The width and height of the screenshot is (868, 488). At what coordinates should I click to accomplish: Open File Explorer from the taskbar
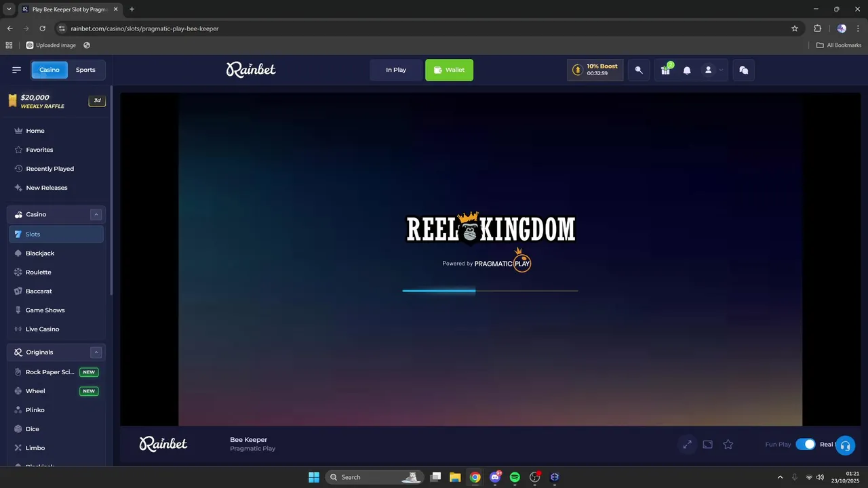(455, 477)
